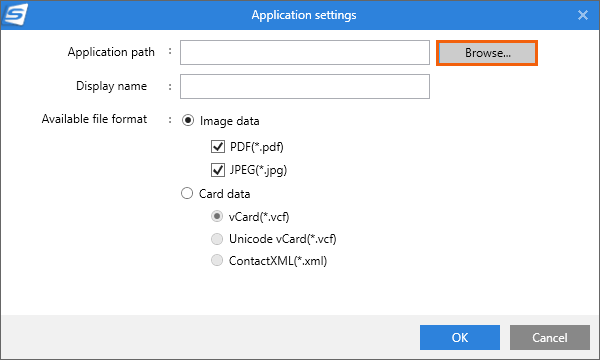Select Unicode vCard(*.vcf) radio option
Screen dimensions: 600x360
click(217, 239)
